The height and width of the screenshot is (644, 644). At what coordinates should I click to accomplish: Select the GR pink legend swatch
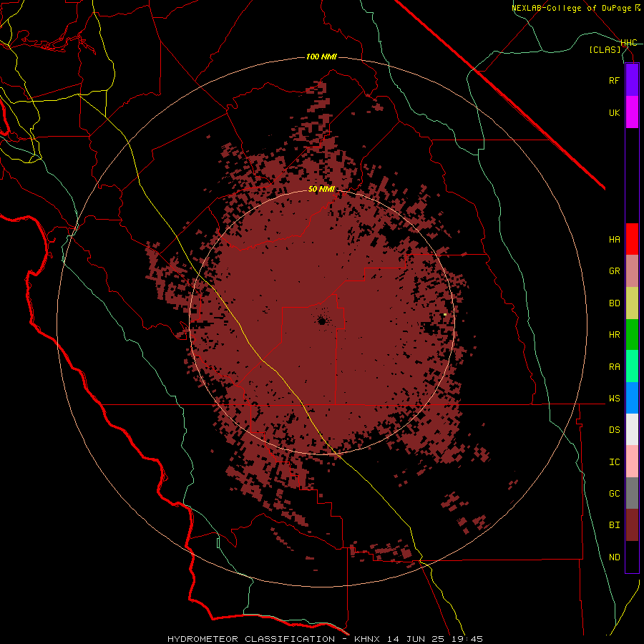[632, 271]
